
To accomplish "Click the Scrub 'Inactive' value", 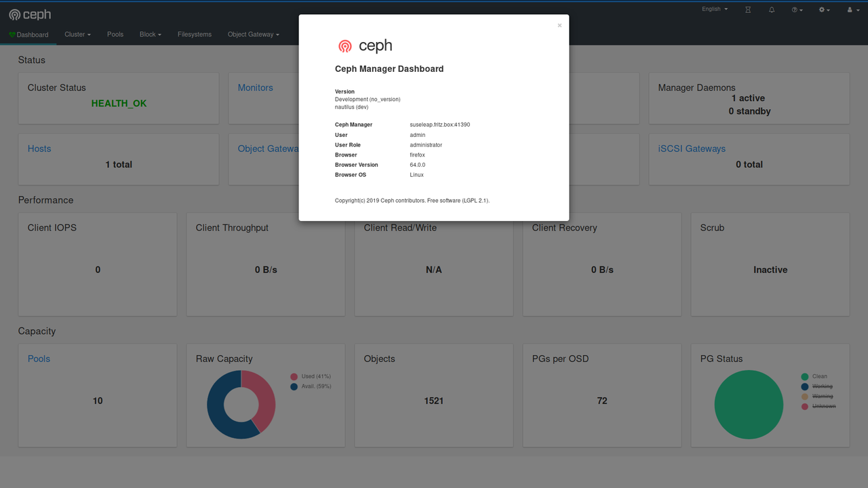I will click(x=770, y=270).
